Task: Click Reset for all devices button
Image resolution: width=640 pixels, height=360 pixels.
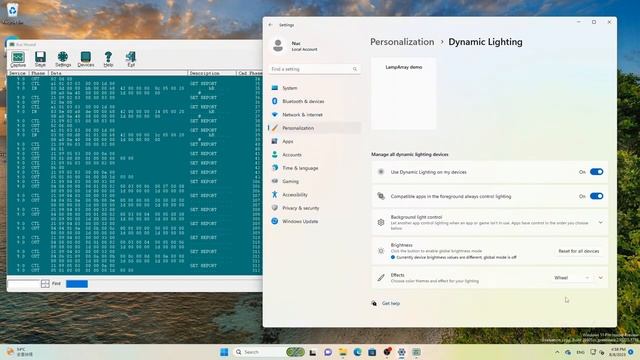Action: pyautogui.click(x=578, y=251)
